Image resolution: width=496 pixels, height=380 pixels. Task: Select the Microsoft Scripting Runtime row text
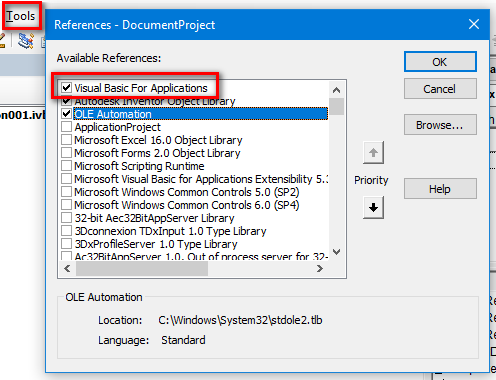(139, 166)
